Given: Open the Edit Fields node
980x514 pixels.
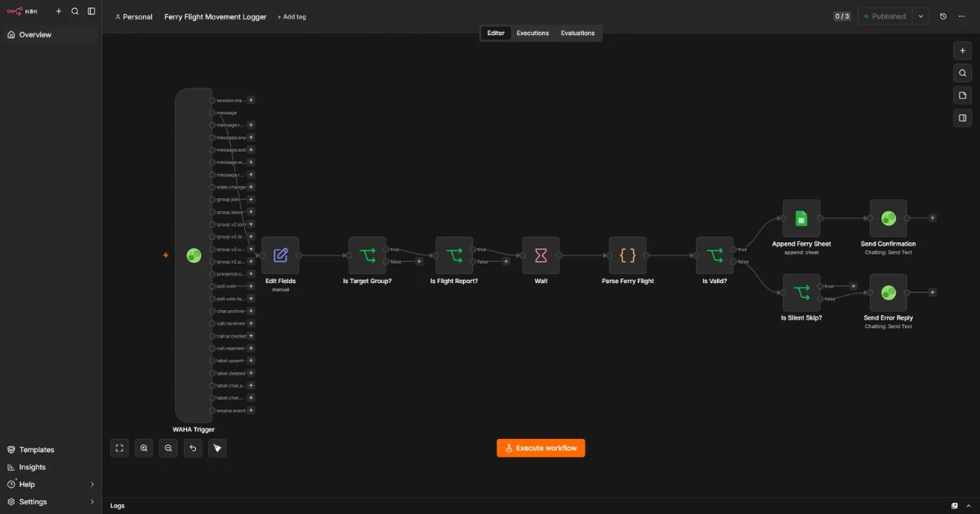Looking at the screenshot, I should [280, 255].
